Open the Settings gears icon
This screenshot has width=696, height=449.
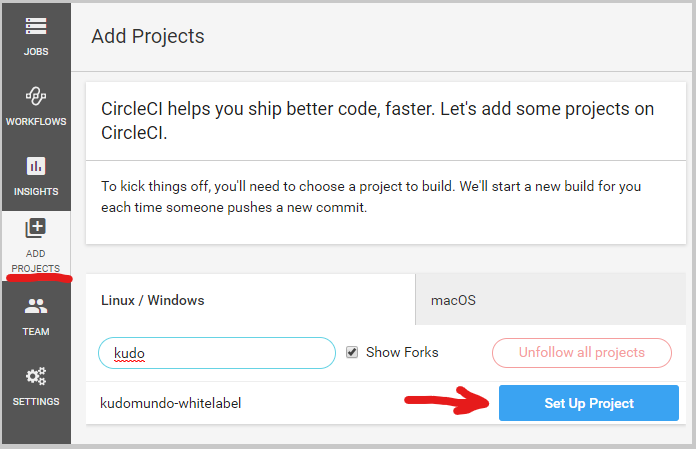point(36,376)
